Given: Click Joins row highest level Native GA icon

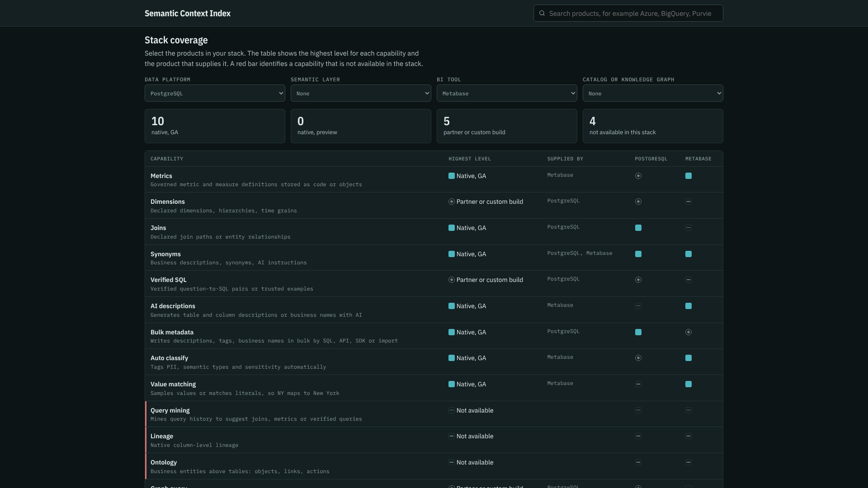Looking at the screenshot, I should pyautogui.click(x=452, y=228).
